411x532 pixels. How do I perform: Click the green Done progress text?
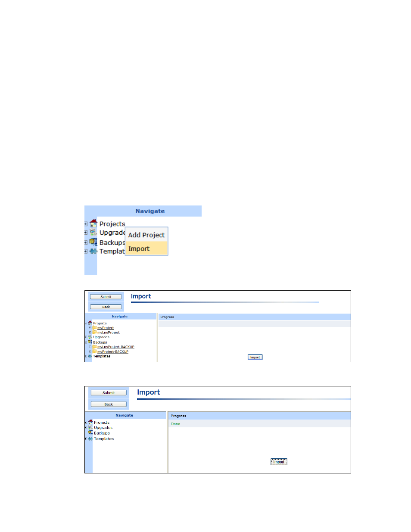click(x=175, y=424)
